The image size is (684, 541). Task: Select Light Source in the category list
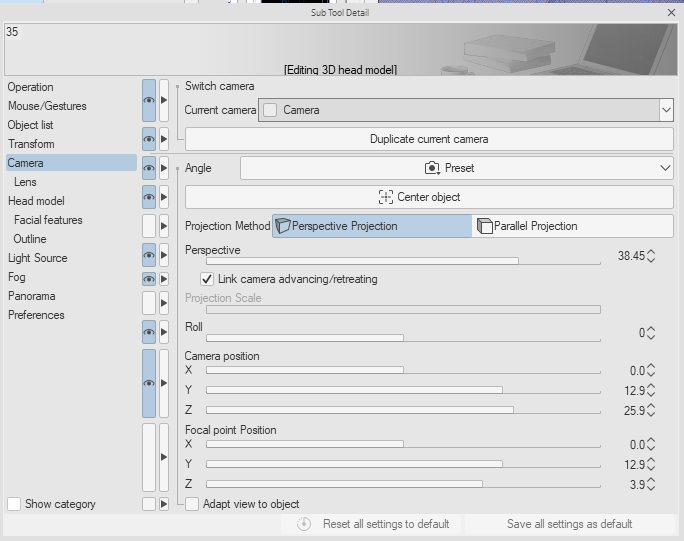coord(38,258)
